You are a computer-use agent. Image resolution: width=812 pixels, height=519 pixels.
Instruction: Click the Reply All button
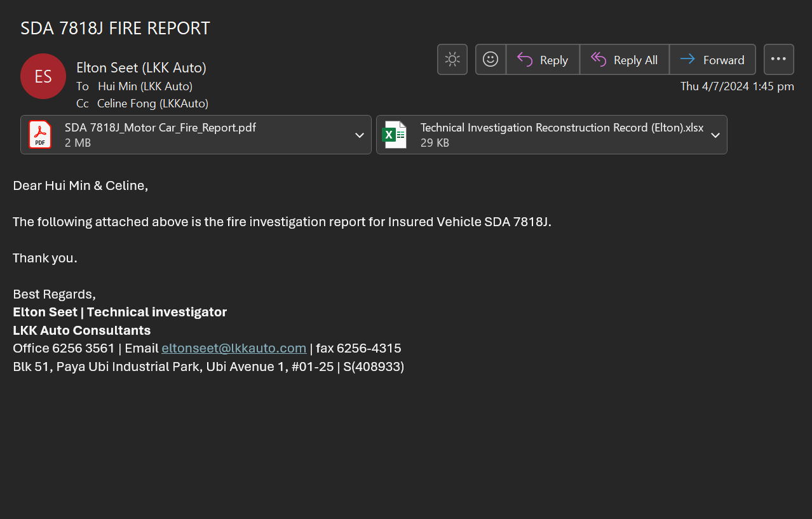(x=624, y=60)
